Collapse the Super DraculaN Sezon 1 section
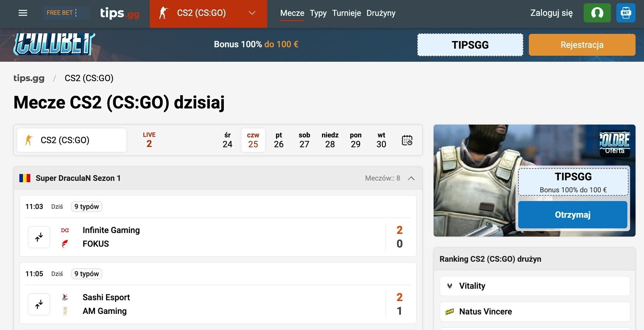This screenshot has width=644, height=330. coord(411,178)
